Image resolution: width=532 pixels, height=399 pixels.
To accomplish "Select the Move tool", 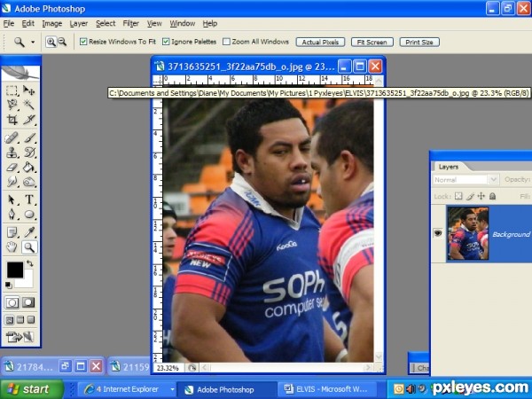I will tap(29, 90).
